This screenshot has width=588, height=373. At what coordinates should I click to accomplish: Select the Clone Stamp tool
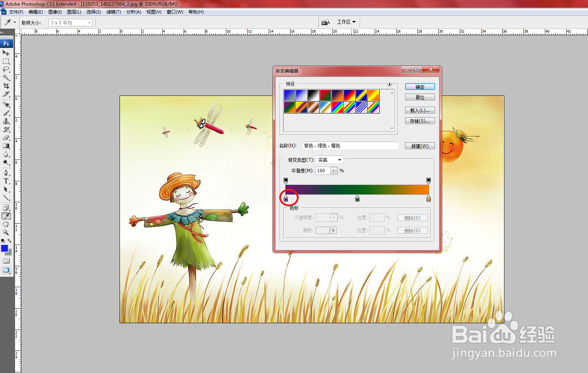coord(6,121)
